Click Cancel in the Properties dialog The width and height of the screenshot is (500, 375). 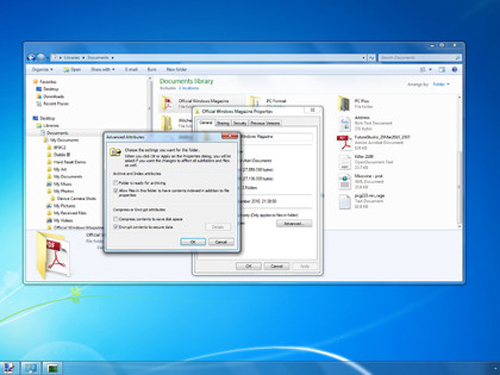[x=277, y=266]
